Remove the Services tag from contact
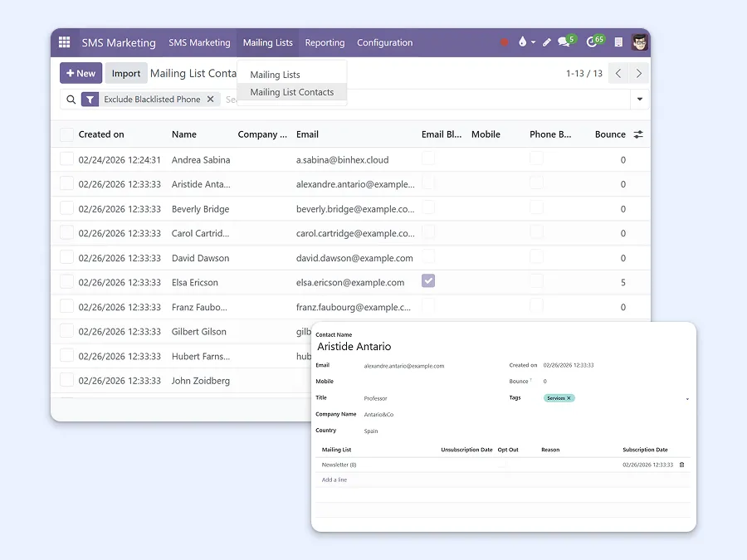This screenshot has width=747, height=560. (569, 398)
